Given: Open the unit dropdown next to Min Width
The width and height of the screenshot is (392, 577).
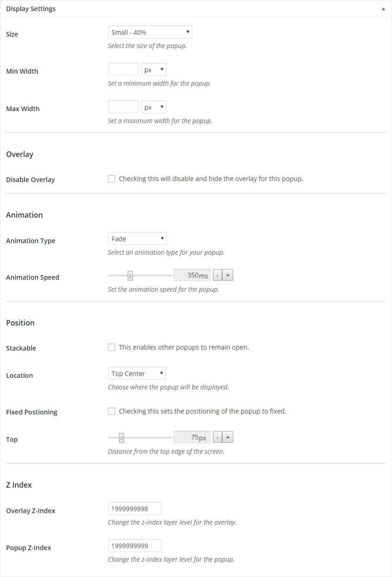Looking at the screenshot, I should tap(153, 69).
